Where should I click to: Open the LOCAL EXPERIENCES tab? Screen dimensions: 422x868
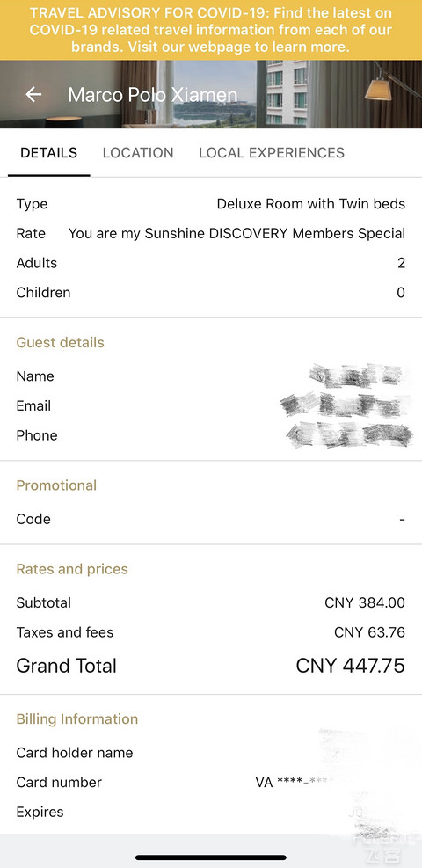(272, 153)
